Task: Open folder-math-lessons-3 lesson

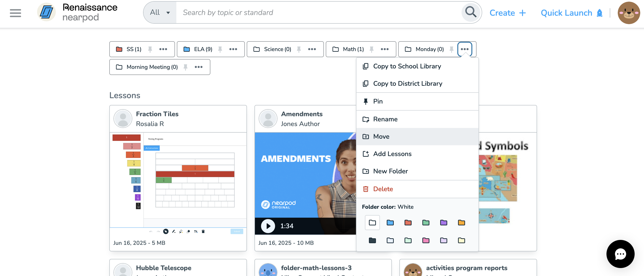Action: tap(316, 268)
